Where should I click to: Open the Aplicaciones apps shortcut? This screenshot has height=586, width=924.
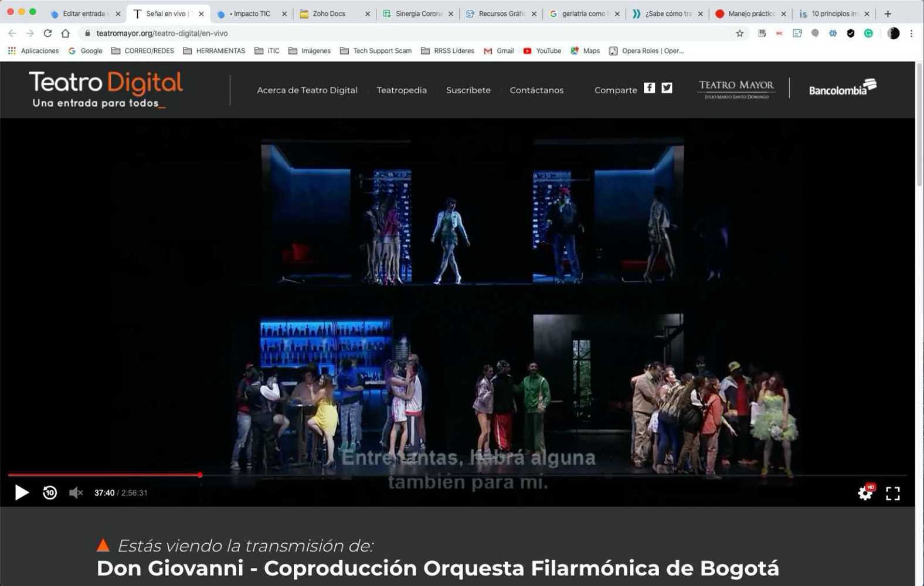[33, 51]
